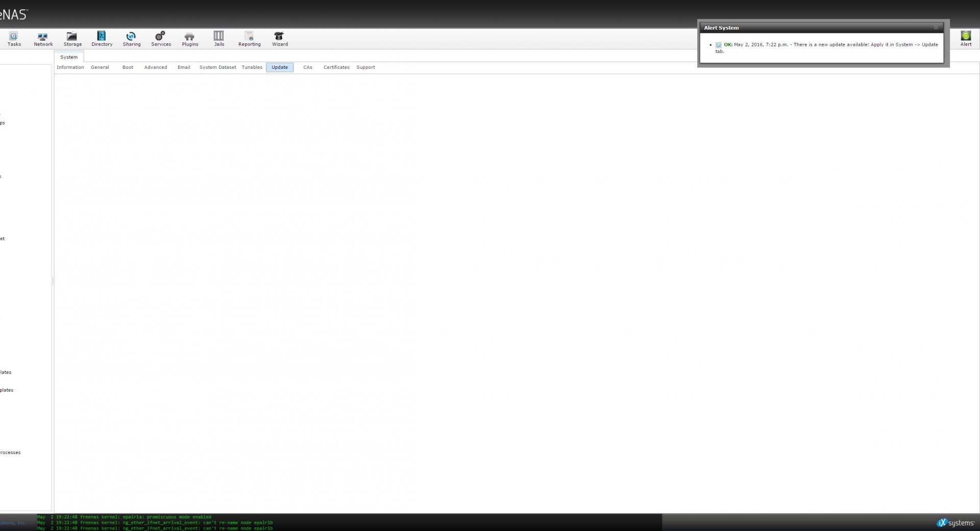
Task: Select the System tab
Action: [x=69, y=57]
